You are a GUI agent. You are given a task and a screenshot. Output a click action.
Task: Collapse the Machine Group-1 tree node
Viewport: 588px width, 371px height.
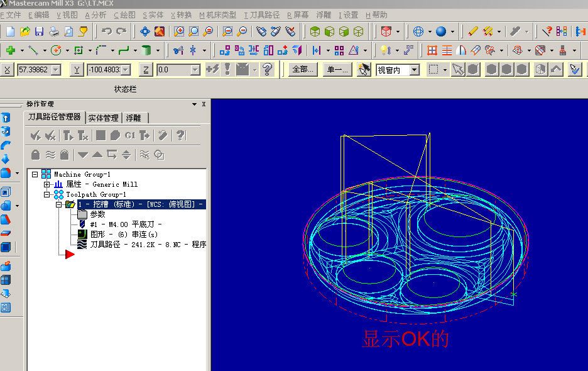pos(35,174)
